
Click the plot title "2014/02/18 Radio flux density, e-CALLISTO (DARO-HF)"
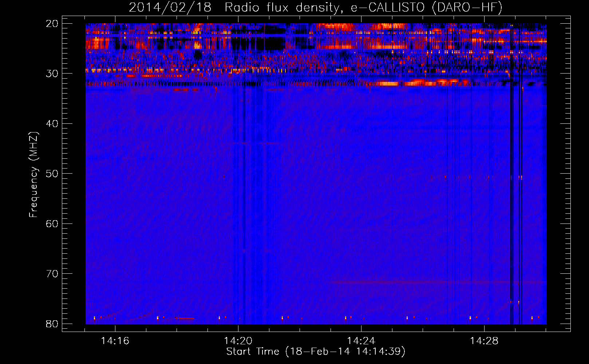[316, 8]
